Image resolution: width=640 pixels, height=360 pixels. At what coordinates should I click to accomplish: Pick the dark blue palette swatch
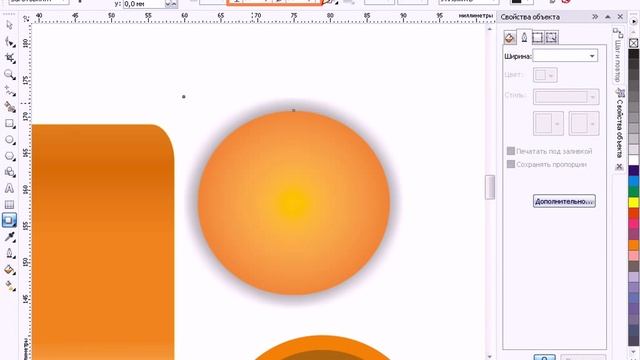coord(633,170)
